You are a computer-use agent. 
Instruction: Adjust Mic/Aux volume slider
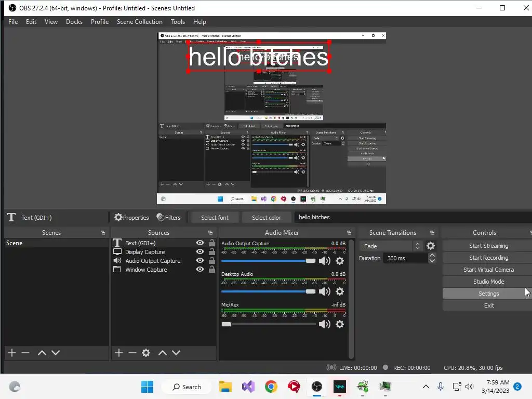[269, 324]
